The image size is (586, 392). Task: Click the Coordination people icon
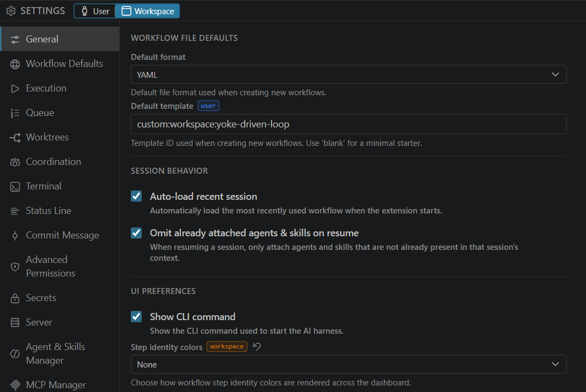[15, 162]
